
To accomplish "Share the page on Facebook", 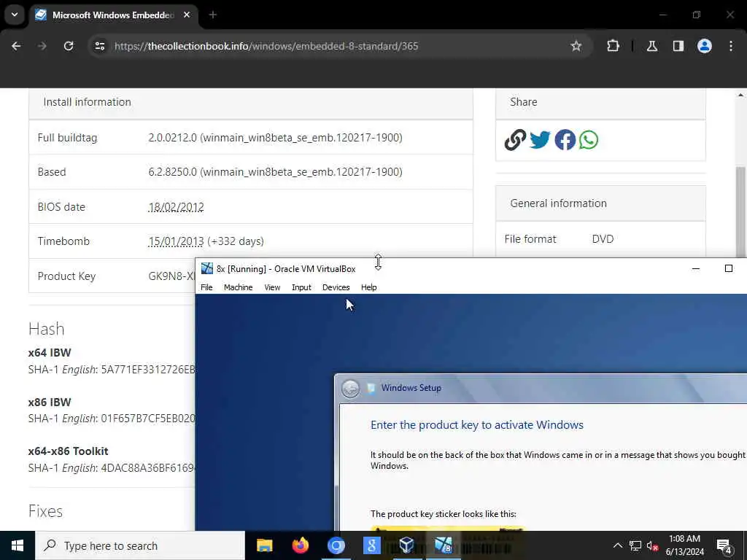I will pos(565,140).
